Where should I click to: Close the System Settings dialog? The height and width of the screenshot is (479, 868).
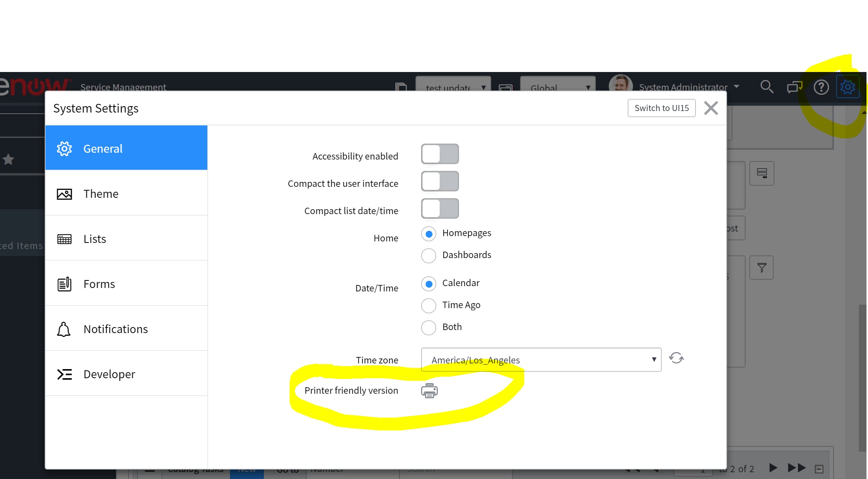(711, 108)
